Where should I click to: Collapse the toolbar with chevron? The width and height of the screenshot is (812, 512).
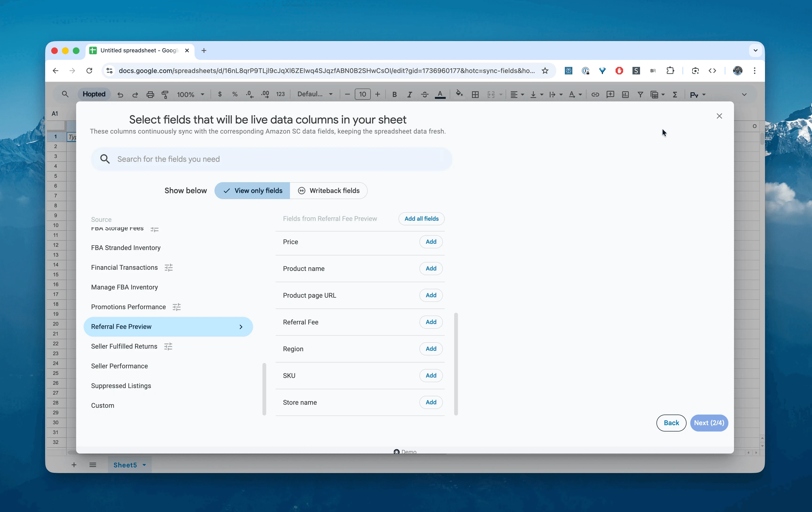pyautogui.click(x=744, y=95)
